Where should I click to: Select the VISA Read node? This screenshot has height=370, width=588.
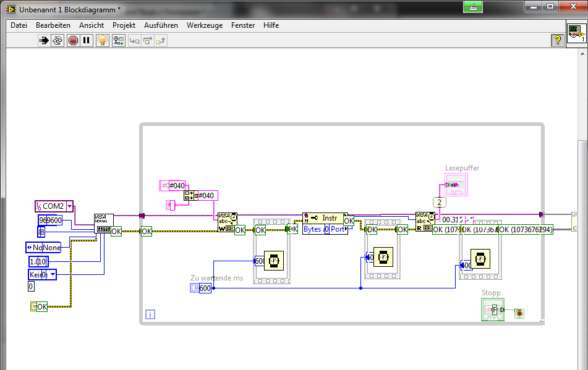click(x=425, y=222)
